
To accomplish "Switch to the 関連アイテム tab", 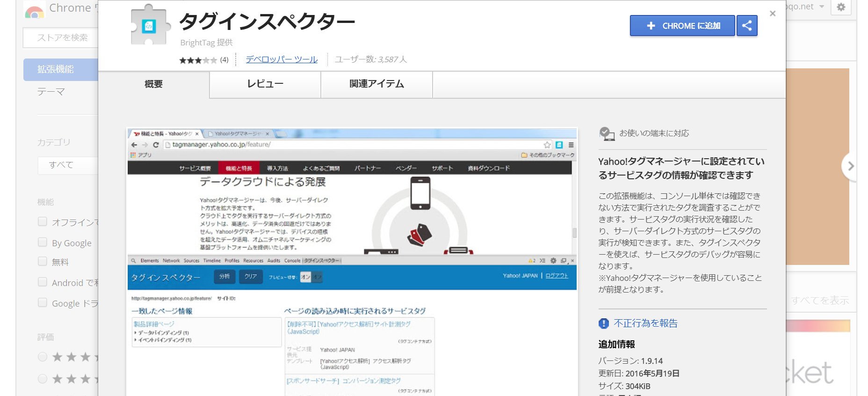I will pyautogui.click(x=376, y=84).
